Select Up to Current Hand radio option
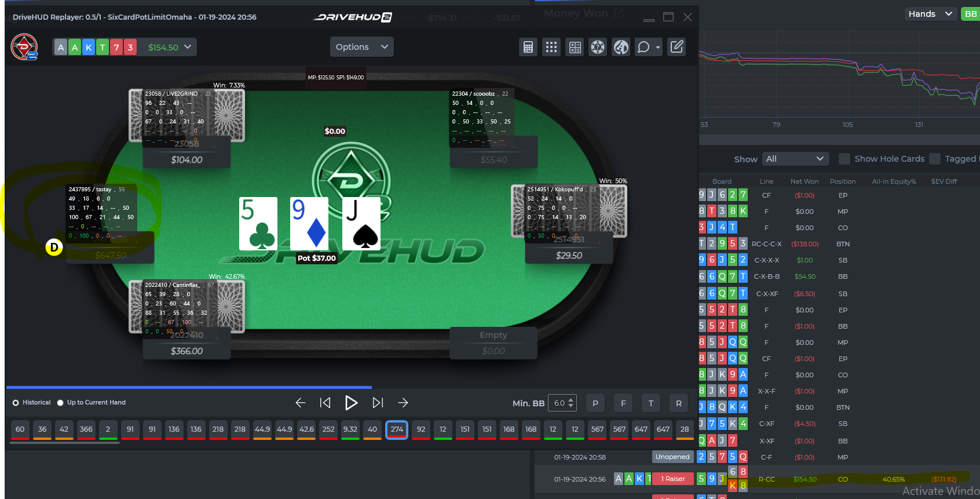 [x=60, y=403]
